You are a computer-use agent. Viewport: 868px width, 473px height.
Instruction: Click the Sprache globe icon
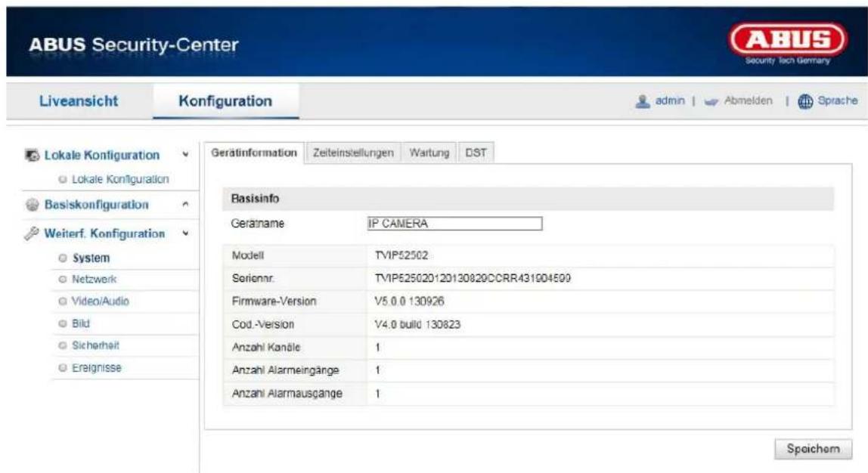pyautogui.click(x=805, y=101)
